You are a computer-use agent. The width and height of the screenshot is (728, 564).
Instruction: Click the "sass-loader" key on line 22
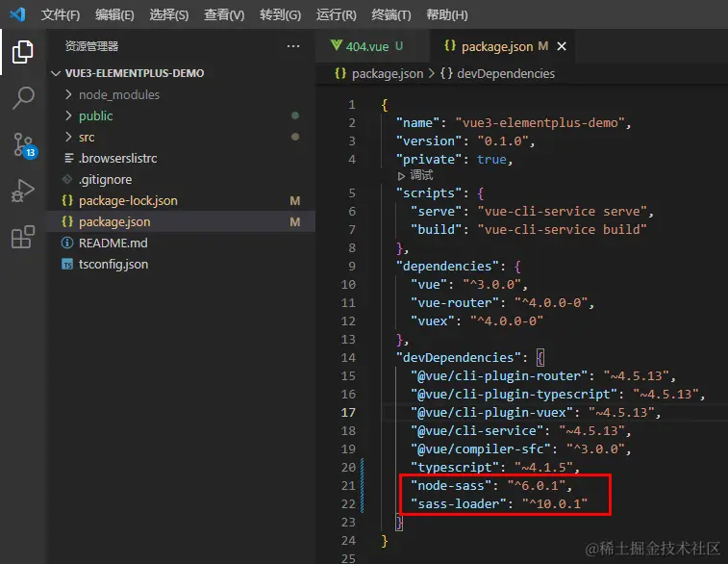pos(459,503)
